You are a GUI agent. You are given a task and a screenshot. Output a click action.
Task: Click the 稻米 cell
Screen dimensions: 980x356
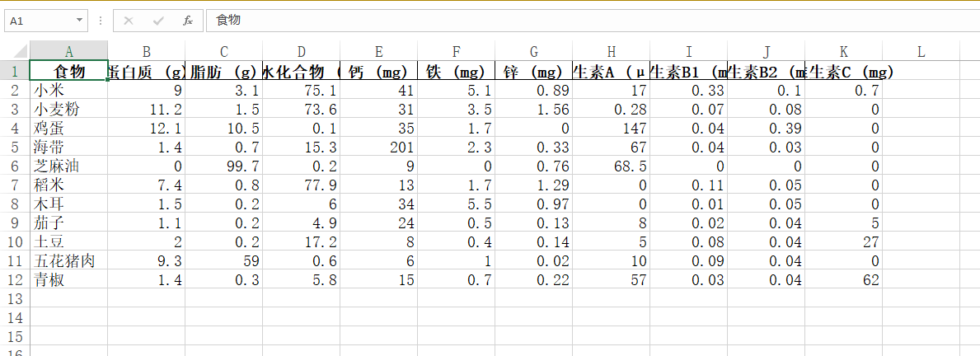pyautogui.click(x=68, y=185)
